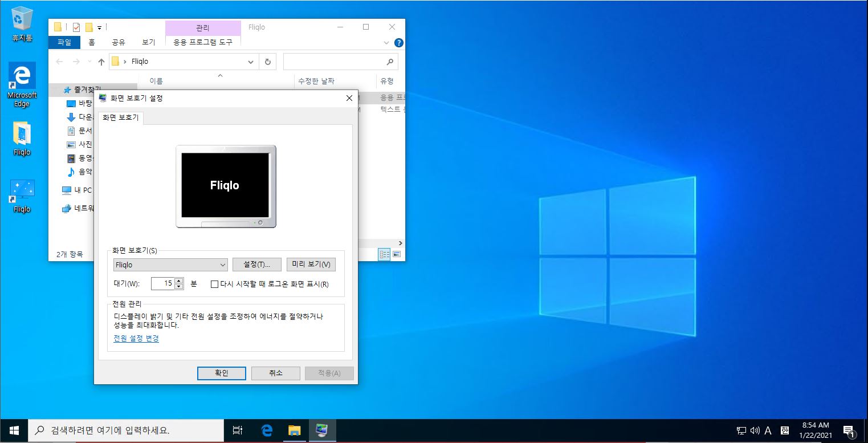Confirm with the 확인 button

(x=222, y=373)
